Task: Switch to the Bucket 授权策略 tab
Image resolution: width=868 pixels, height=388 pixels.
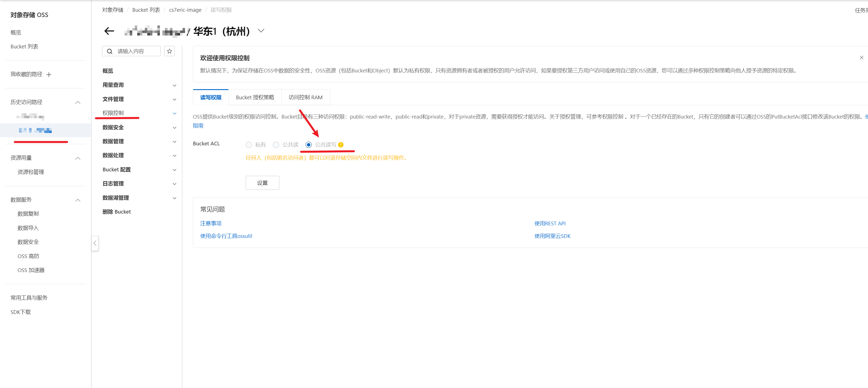Action: pyautogui.click(x=255, y=97)
